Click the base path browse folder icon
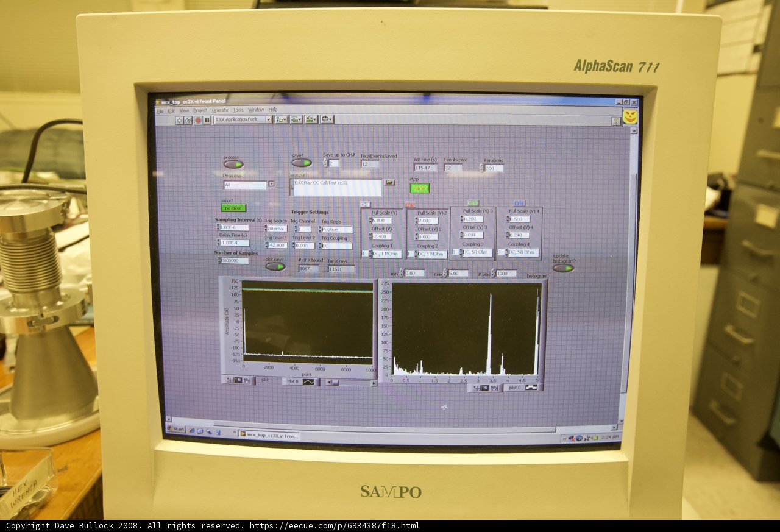The width and height of the screenshot is (780, 532). [x=389, y=183]
